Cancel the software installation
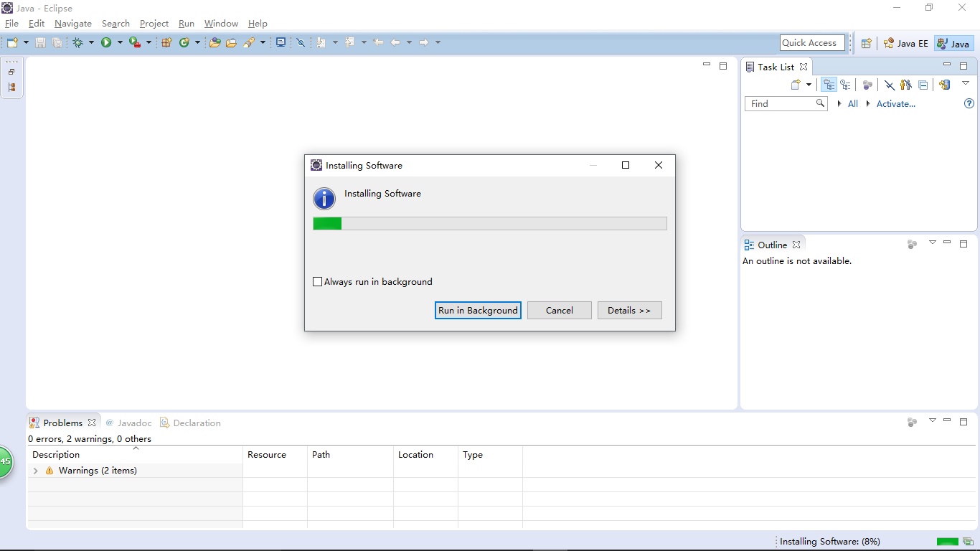Screen dimensions: 980x551 tap(560, 310)
